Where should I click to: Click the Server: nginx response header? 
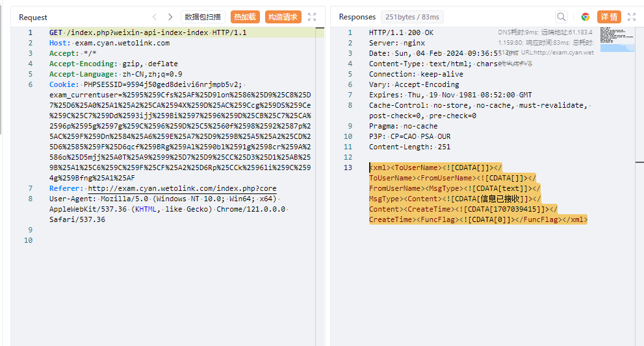397,43
